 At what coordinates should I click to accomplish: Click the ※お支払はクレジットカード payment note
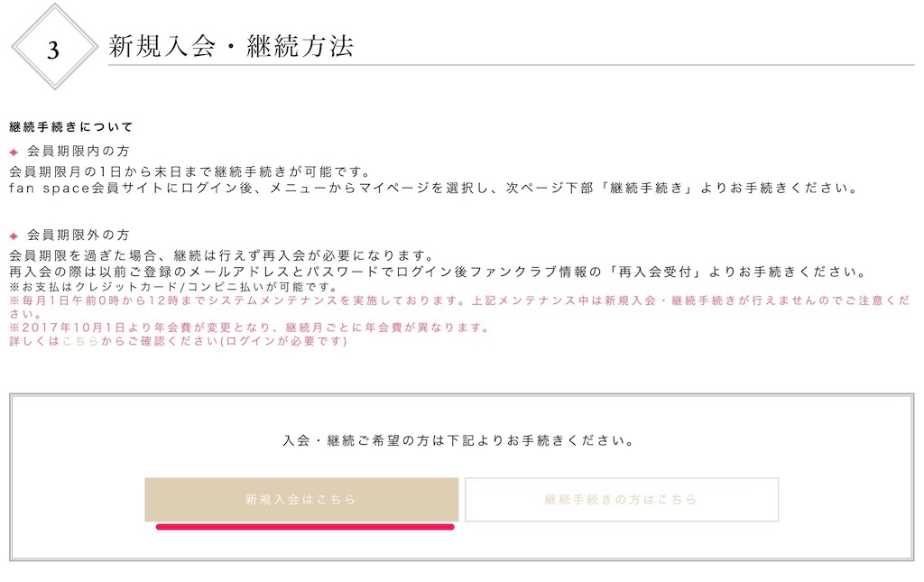coord(174,287)
